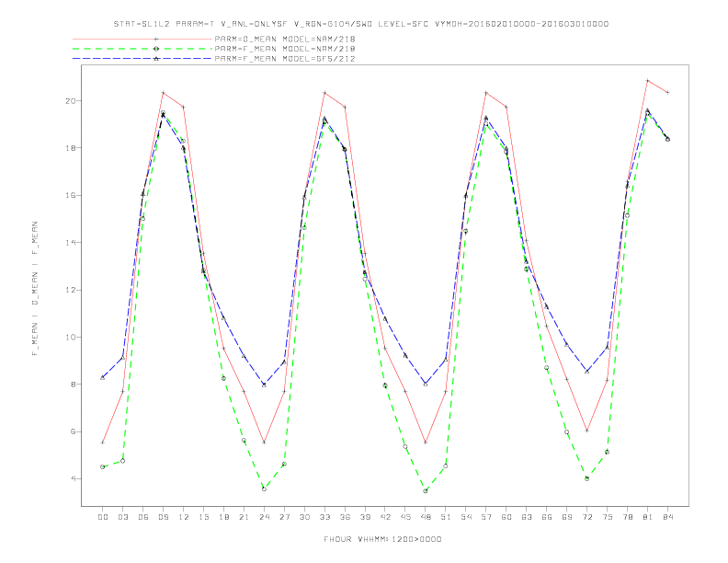Click x-axis forecast hour 36
Screen dimensions: 728x563
(x=345, y=517)
